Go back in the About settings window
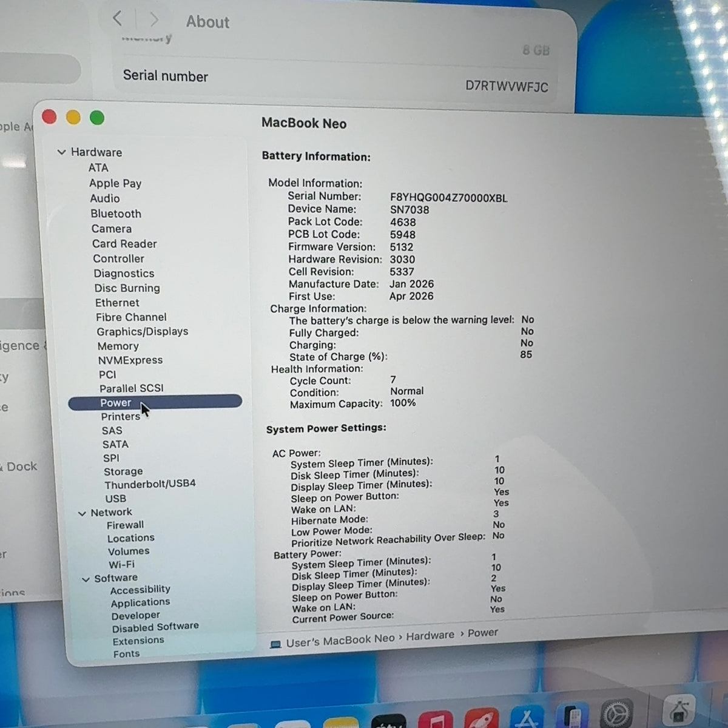The image size is (728, 728). click(118, 18)
